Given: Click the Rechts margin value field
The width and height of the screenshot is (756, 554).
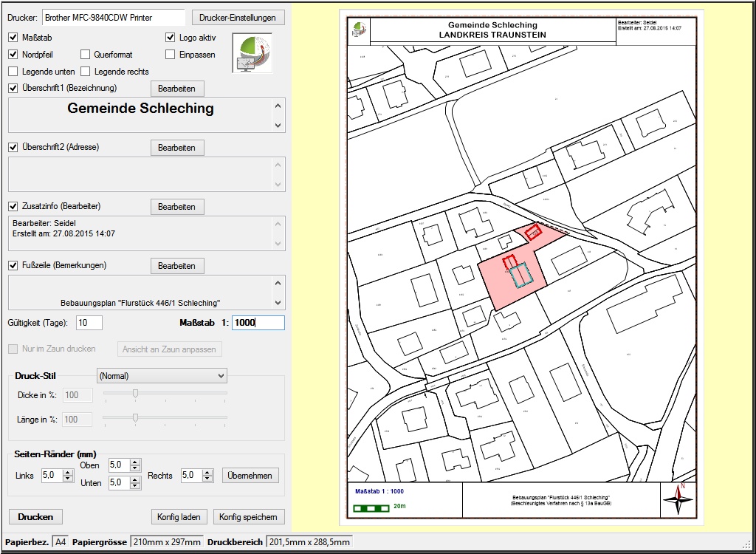Looking at the screenshot, I should coord(191,476).
